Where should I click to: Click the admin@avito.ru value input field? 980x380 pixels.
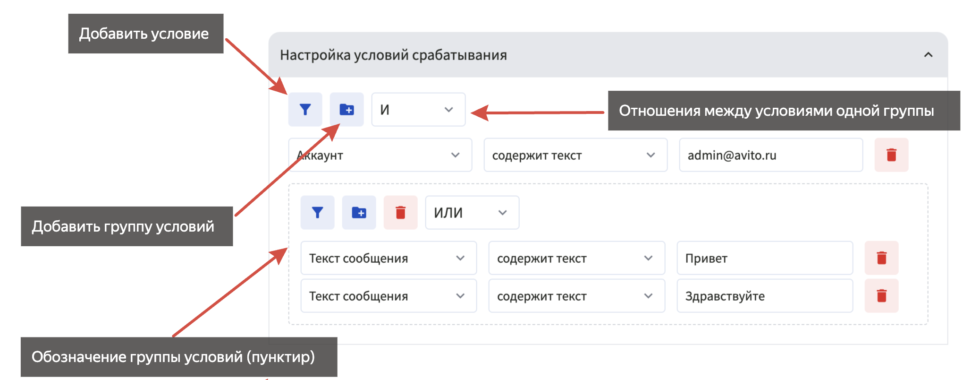pos(770,155)
